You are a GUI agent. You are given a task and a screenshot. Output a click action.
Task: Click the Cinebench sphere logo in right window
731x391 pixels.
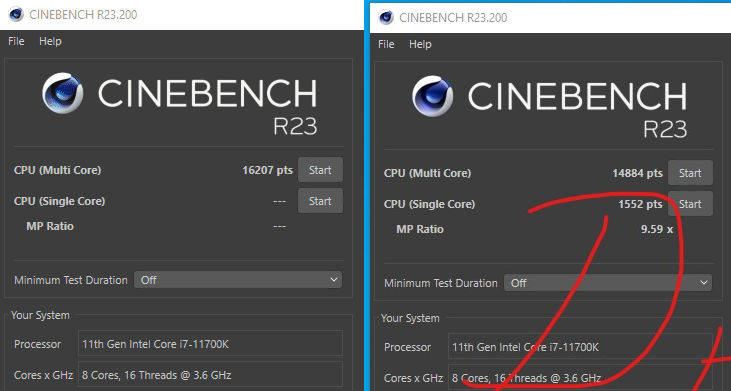[x=433, y=96]
